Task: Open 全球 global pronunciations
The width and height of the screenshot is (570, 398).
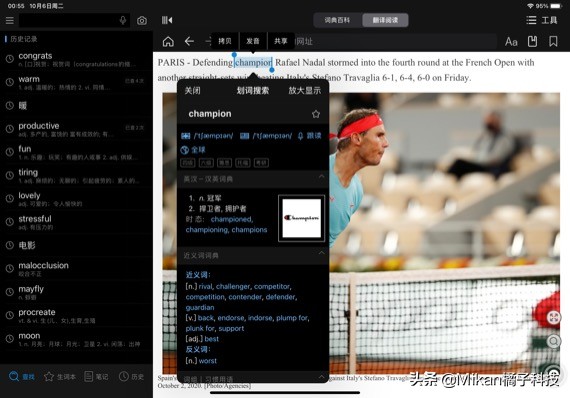Action: click(193, 150)
